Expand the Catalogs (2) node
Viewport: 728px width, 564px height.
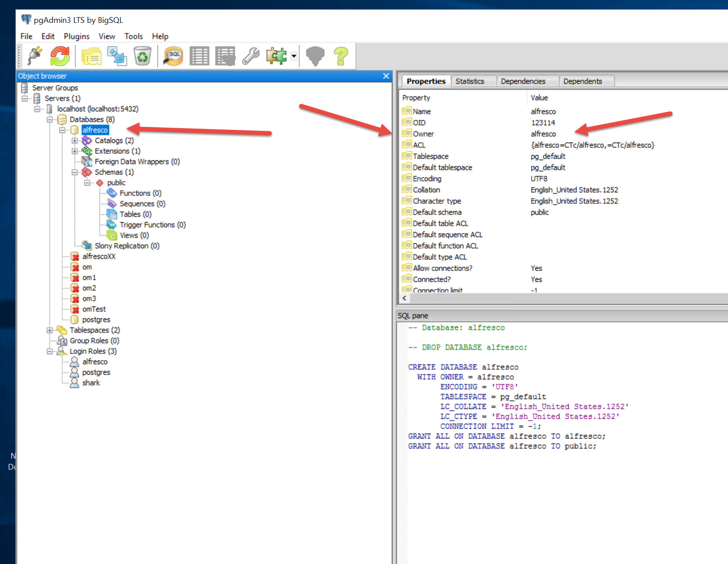(75, 141)
